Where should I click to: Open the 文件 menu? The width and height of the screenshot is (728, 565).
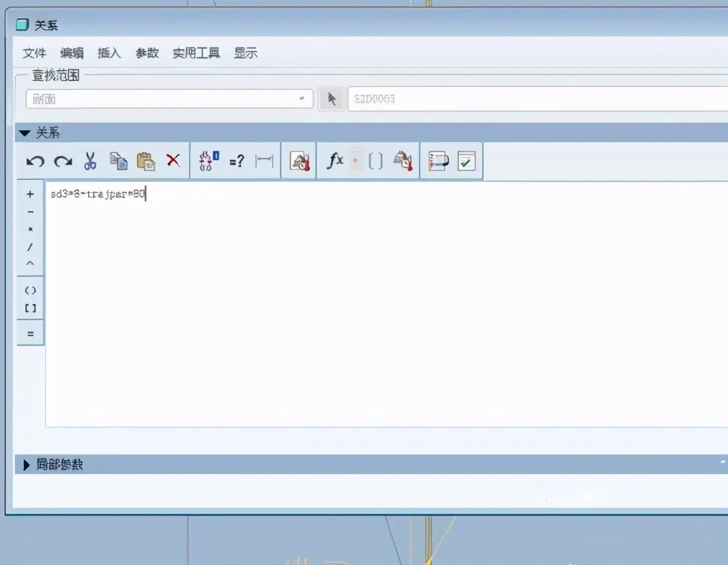pos(34,53)
